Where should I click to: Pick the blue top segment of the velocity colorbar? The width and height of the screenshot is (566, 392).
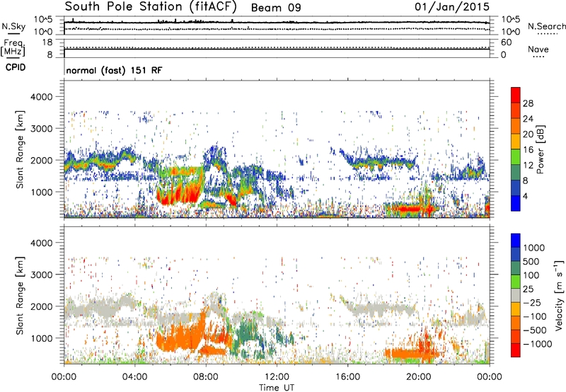(x=516, y=241)
